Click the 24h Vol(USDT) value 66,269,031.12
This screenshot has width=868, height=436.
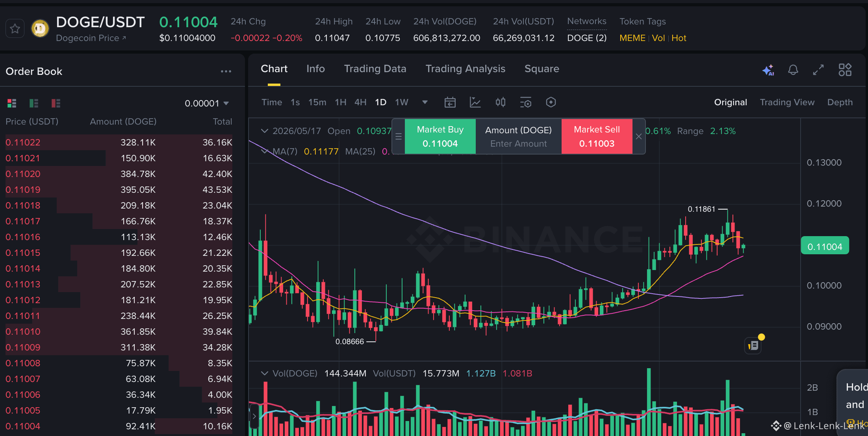pyautogui.click(x=524, y=38)
